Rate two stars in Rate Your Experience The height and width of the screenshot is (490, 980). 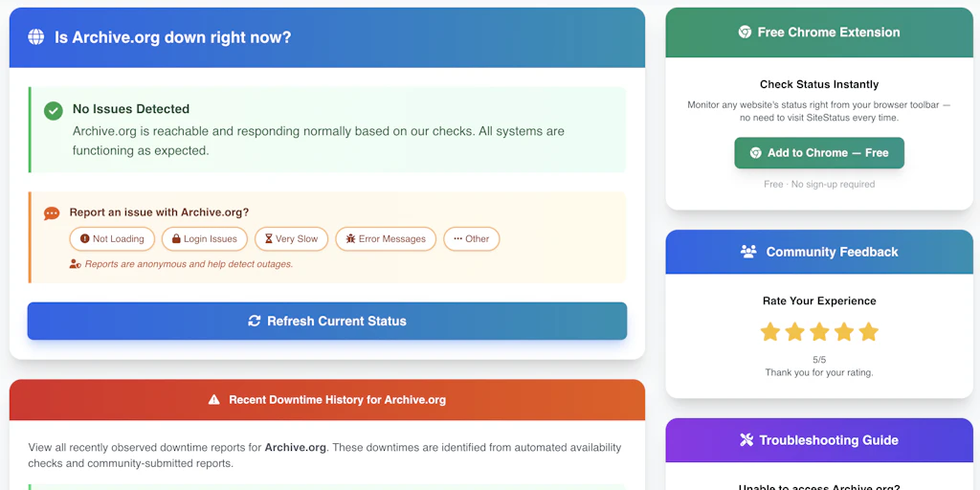click(794, 332)
